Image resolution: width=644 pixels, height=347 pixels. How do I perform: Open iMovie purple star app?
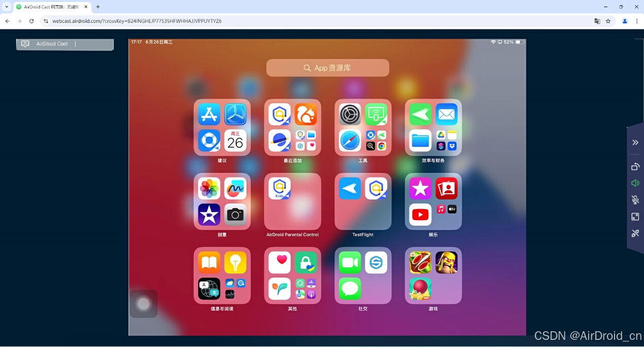click(x=209, y=215)
